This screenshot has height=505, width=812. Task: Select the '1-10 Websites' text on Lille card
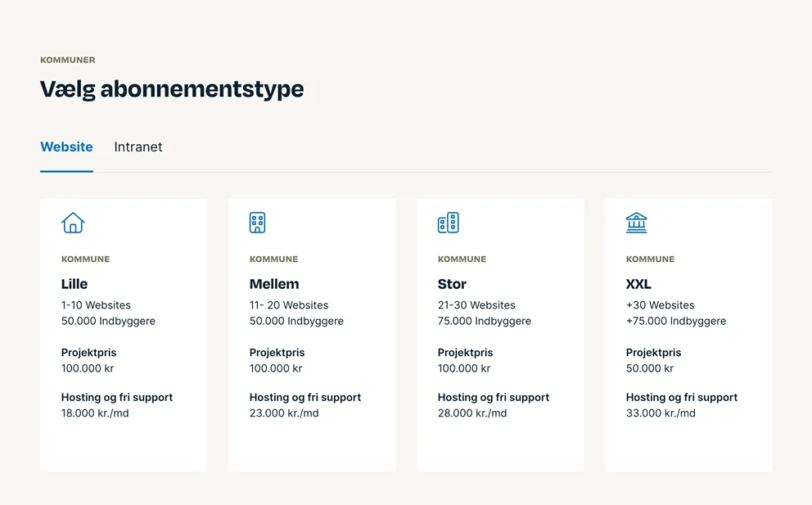point(96,305)
